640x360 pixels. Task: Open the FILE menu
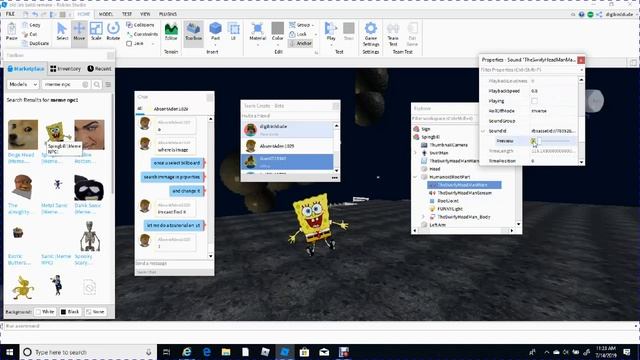point(10,14)
